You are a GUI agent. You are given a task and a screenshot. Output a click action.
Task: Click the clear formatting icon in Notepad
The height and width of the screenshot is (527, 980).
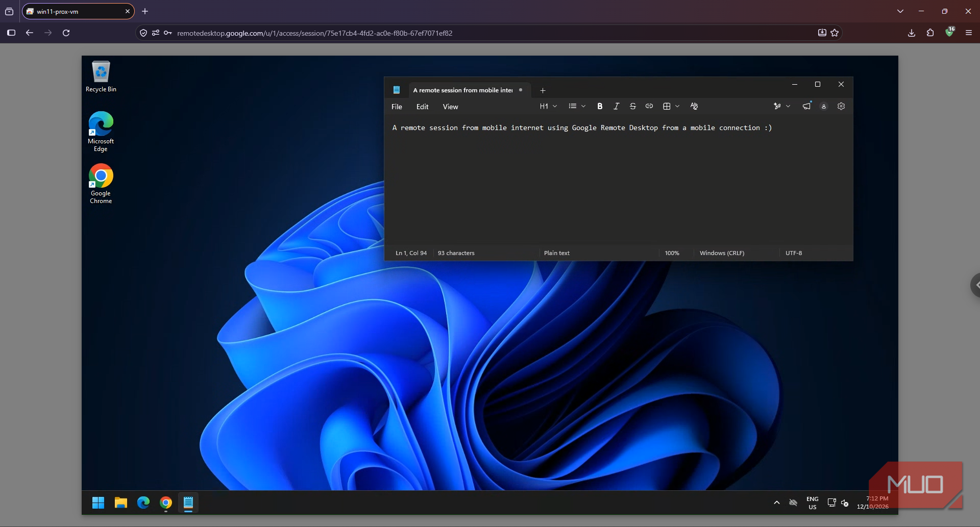coord(694,106)
